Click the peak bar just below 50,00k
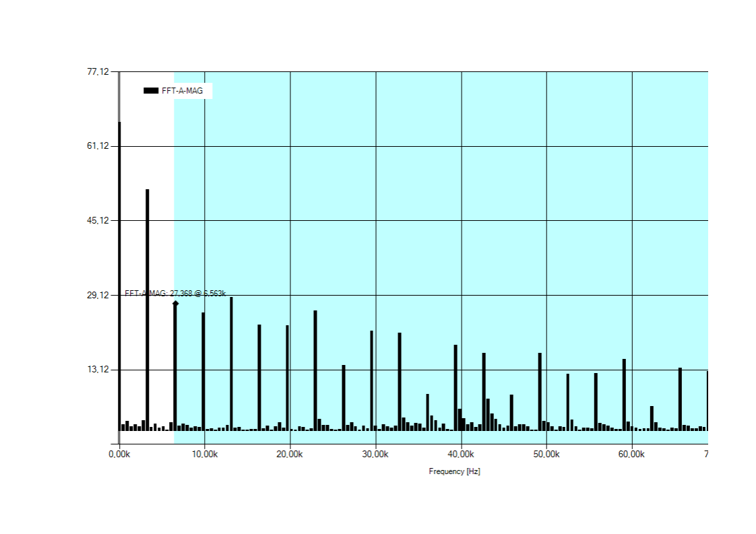Screen dimensions: 756x534 pyautogui.click(x=540, y=389)
